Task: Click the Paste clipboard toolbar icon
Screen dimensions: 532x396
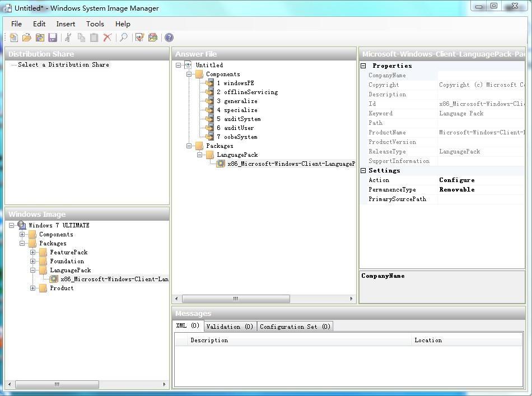Action: (x=94, y=38)
